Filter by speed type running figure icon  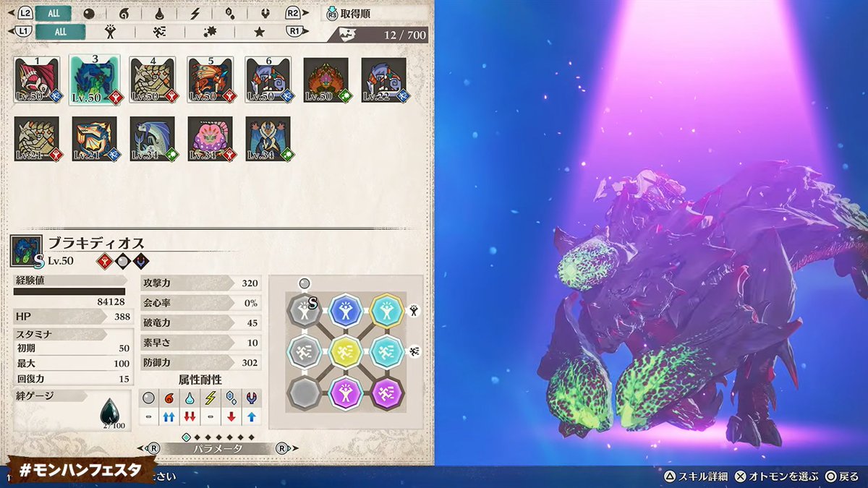[160, 32]
